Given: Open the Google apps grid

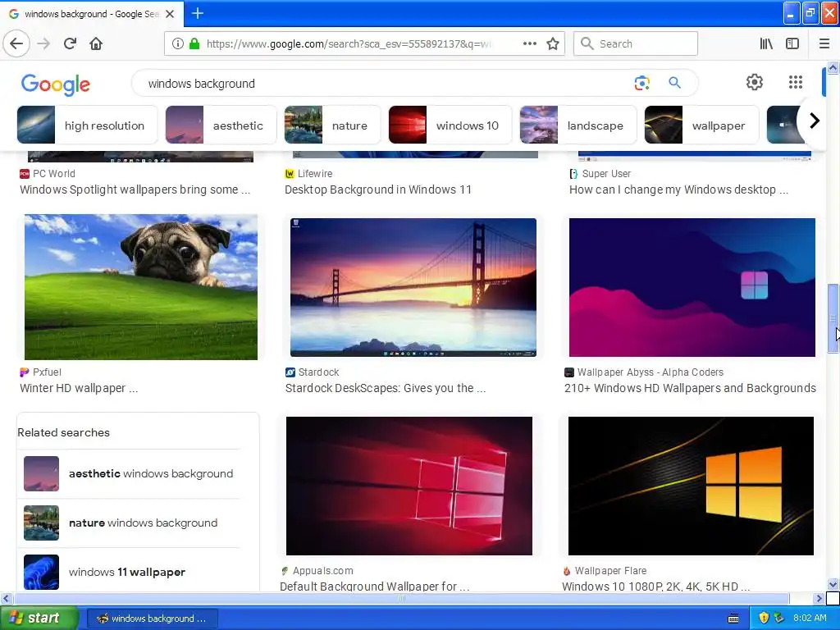Looking at the screenshot, I should coord(796,82).
